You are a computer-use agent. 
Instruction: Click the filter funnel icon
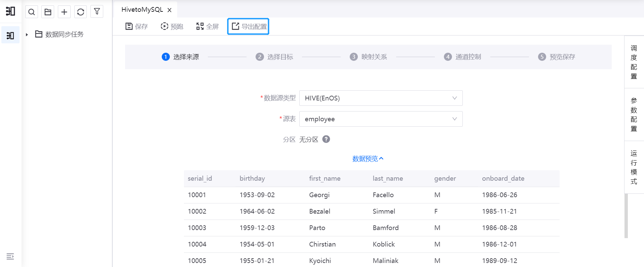click(x=97, y=12)
